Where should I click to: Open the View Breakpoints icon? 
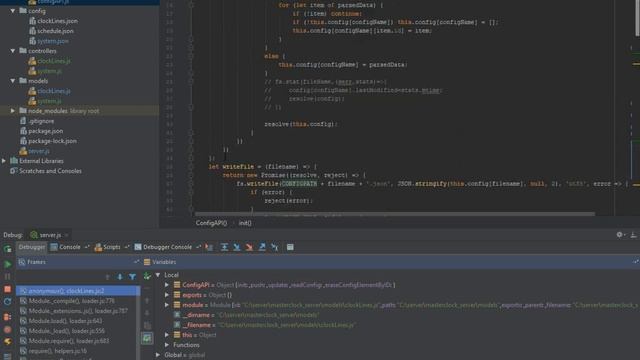[7, 317]
